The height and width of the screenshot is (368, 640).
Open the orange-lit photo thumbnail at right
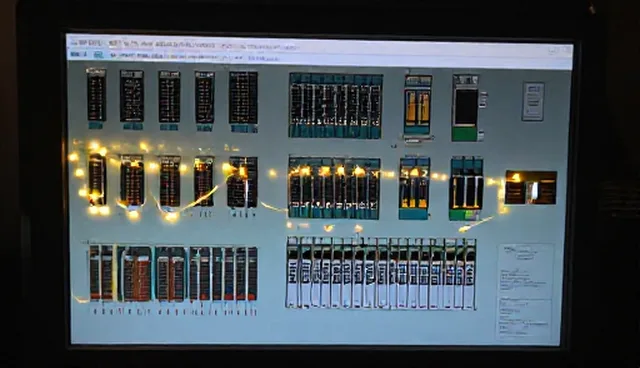531,187
